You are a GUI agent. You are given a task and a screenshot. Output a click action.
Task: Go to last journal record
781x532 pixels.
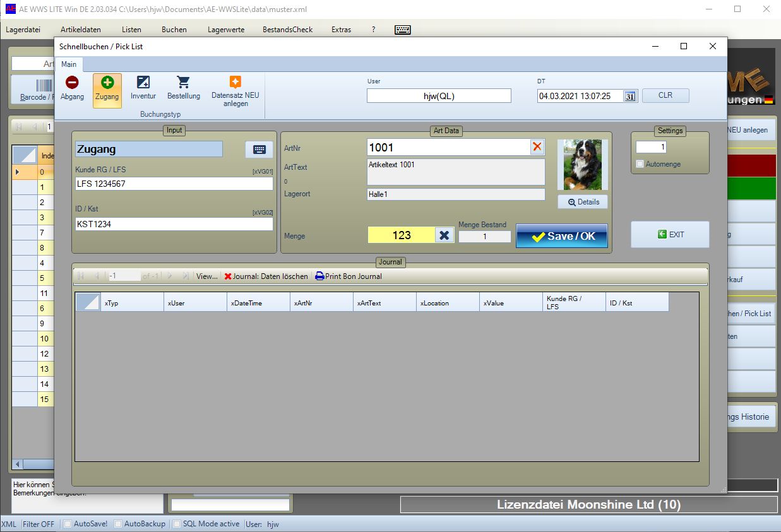click(186, 276)
